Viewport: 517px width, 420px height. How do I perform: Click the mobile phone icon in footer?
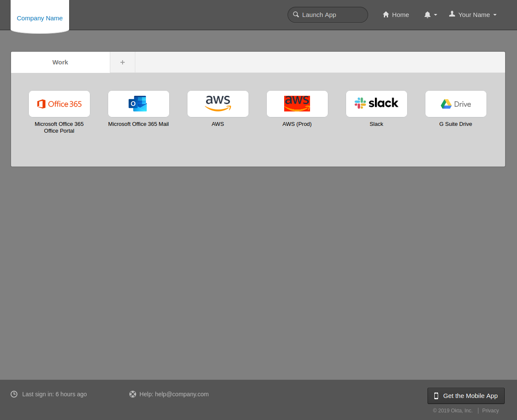coord(436,396)
